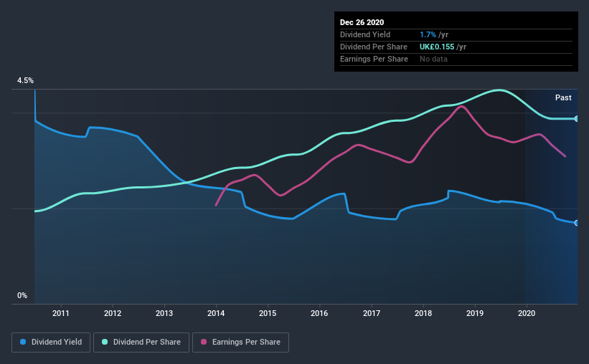Toggle the Earnings Per Share legend button
This screenshot has height=364, width=589.
click(x=240, y=343)
